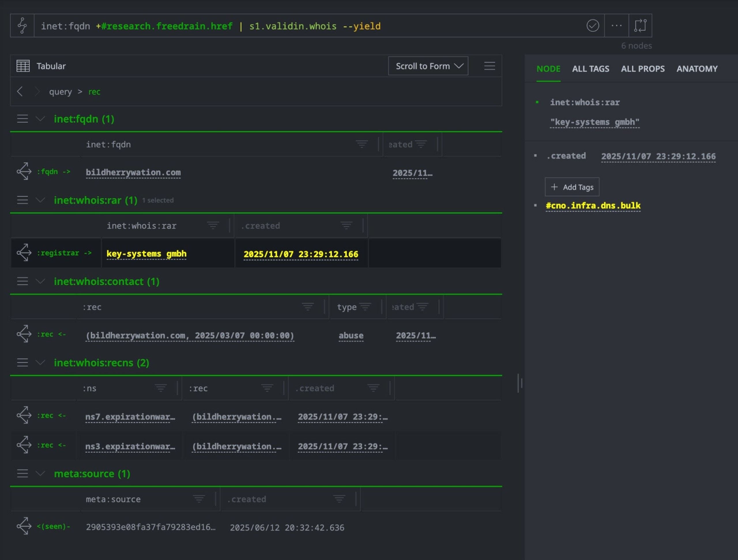
Task: Click the Tabular view table icon
Action: 23,66
